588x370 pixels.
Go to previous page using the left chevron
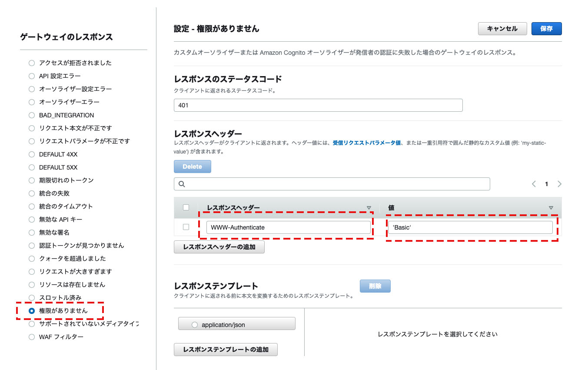tap(534, 183)
